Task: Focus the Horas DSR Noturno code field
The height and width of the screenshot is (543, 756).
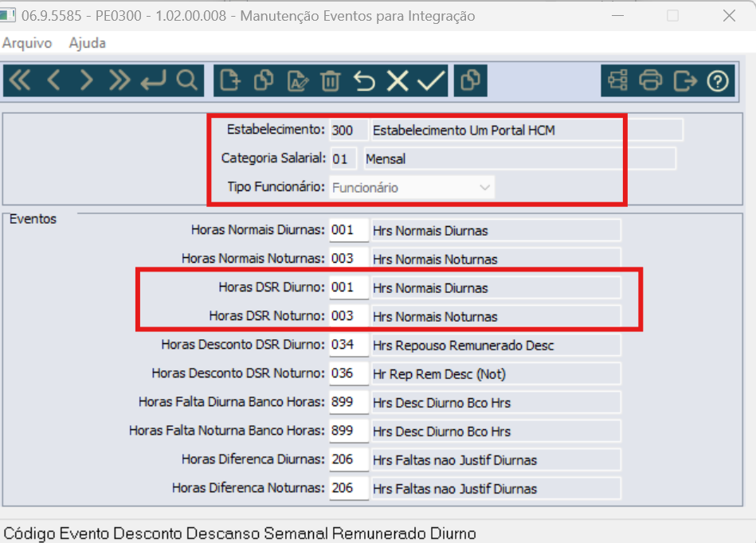Action: 349,315
